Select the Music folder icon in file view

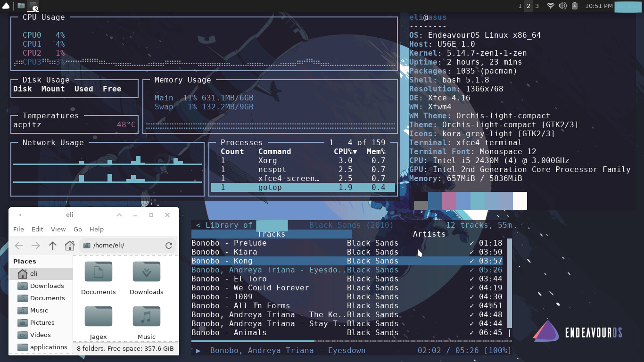click(146, 317)
